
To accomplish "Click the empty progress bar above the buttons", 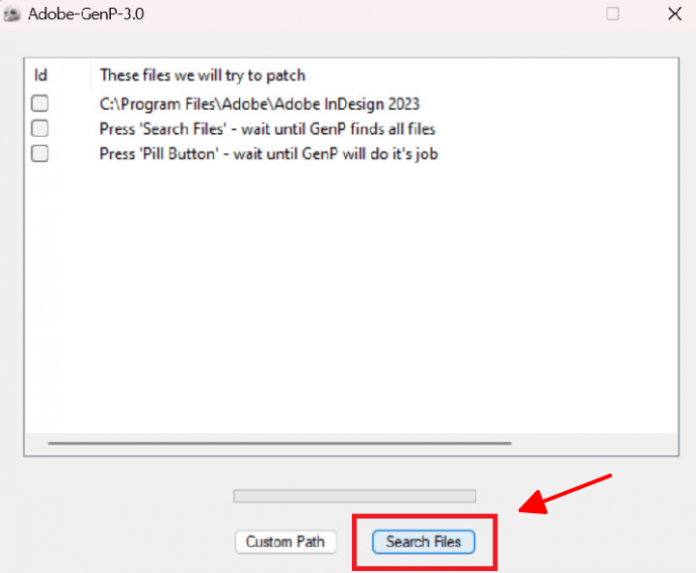I will 354,496.
